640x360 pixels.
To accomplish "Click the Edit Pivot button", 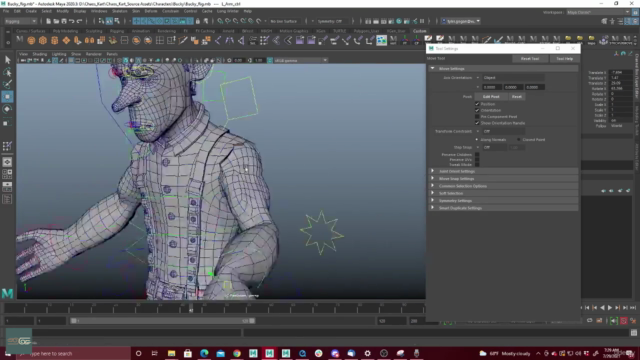I will 491,97.
